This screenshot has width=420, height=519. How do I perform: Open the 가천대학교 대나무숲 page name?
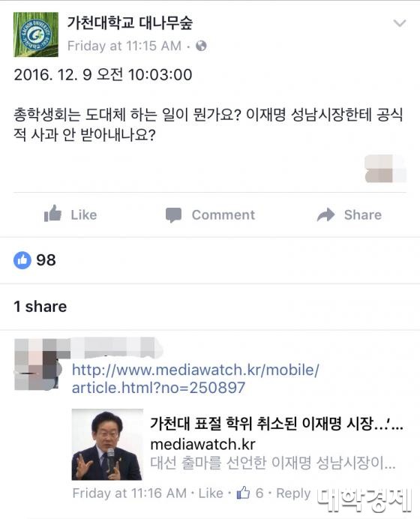(130, 23)
